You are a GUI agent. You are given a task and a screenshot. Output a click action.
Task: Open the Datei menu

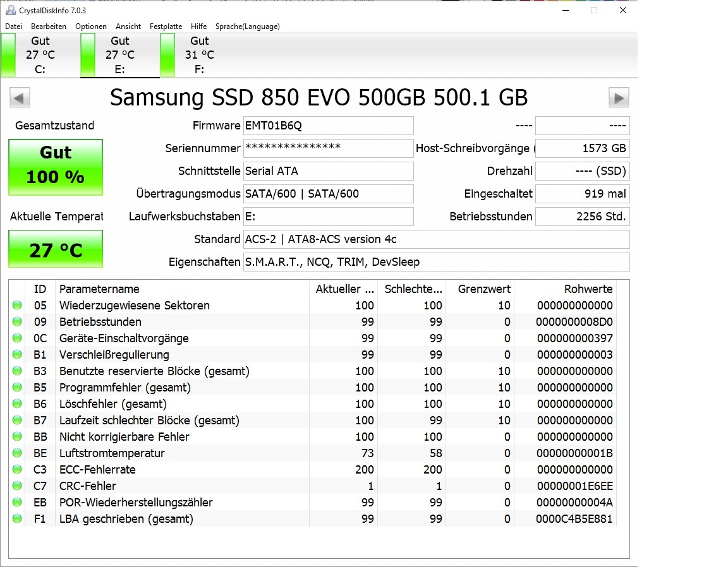coord(13,27)
